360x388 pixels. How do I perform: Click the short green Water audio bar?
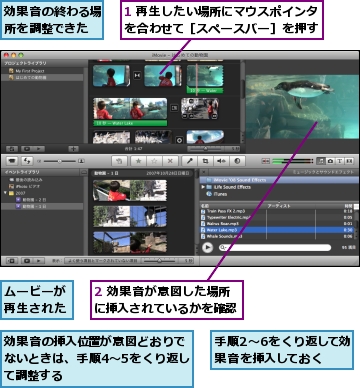[205, 90]
